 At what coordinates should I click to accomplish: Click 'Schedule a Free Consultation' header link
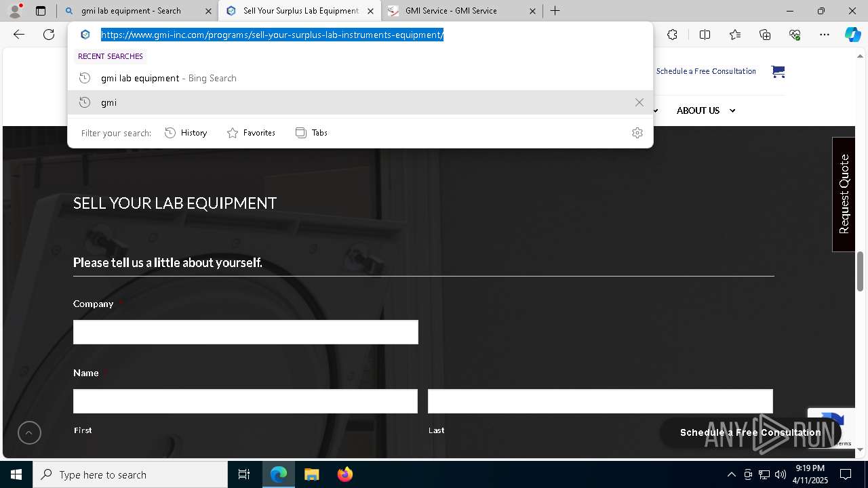click(x=706, y=71)
